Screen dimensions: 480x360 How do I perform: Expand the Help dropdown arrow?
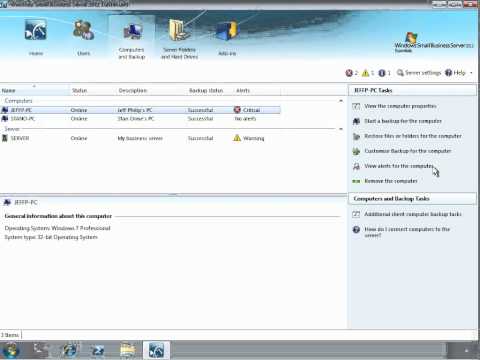click(471, 73)
